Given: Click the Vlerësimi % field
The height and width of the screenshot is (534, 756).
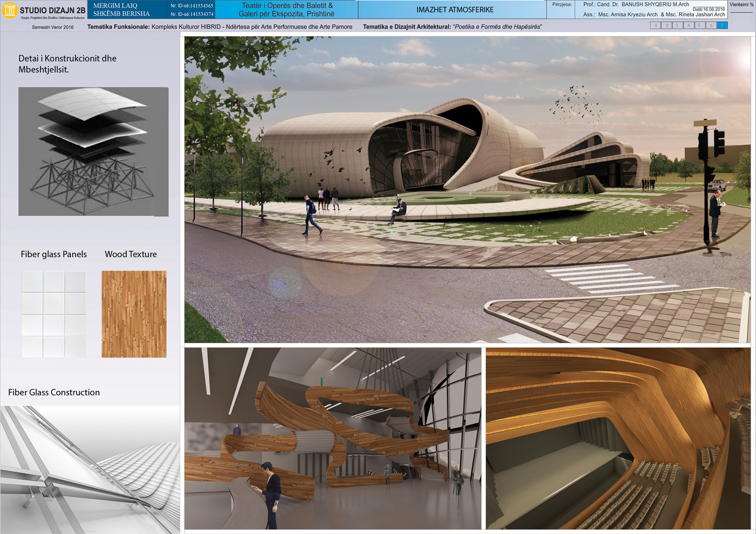Looking at the screenshot, I should [741, 4].
